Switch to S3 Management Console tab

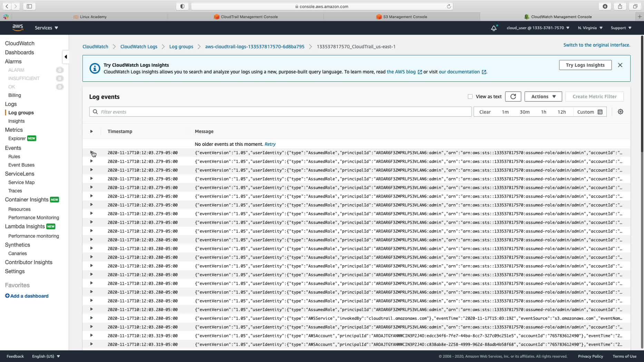pyautogui.click(x=402, y=17)
